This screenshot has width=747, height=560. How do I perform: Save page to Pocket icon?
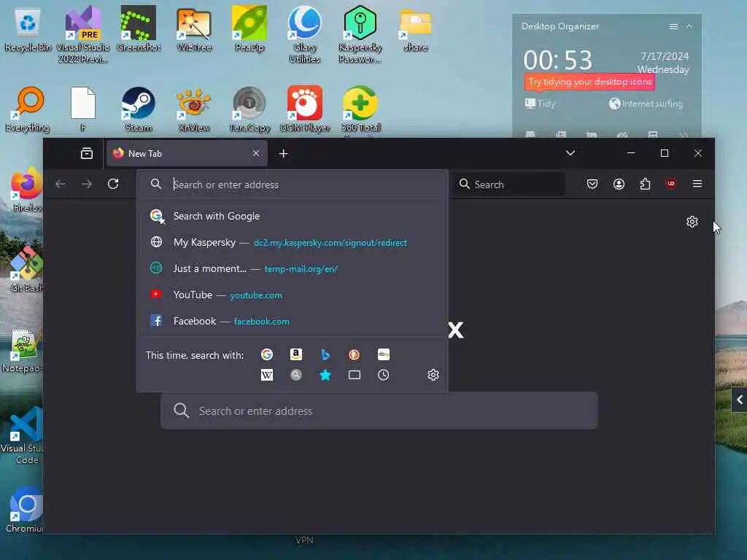click(592, 184)
